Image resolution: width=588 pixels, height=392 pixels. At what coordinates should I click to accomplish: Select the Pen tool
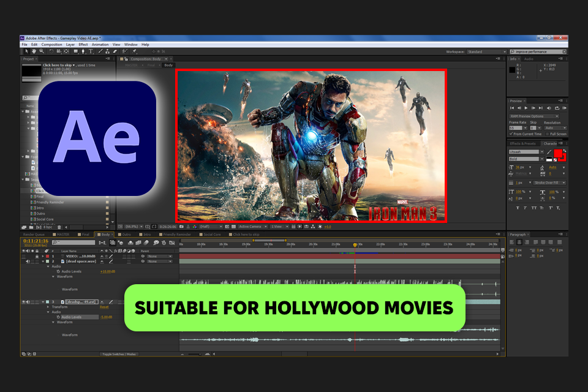click(x=83, y=51)
